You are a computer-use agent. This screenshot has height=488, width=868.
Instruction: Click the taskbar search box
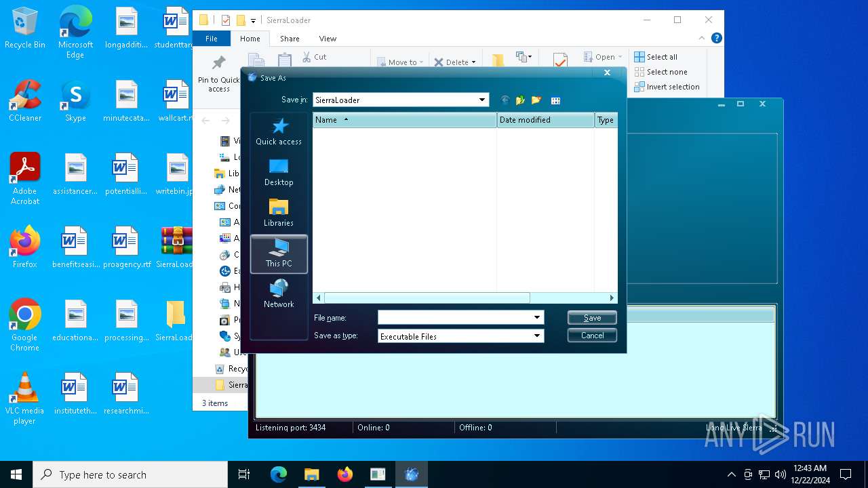pos(130,474)
